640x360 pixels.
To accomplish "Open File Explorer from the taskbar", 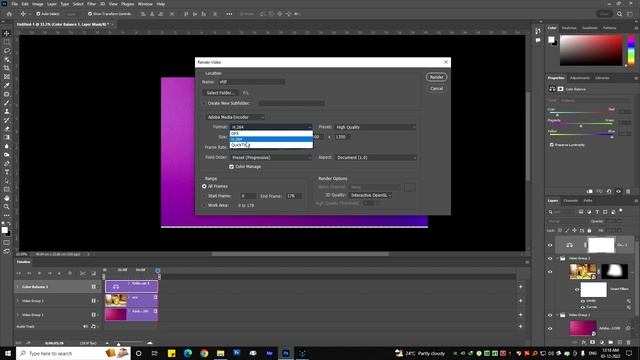I will click(x=220, y=353).
